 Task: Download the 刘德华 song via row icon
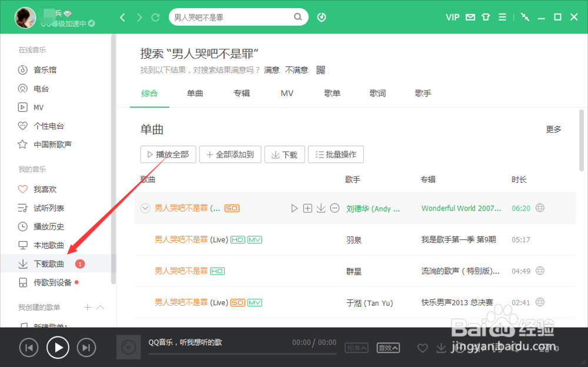click(x=321, y=208)
